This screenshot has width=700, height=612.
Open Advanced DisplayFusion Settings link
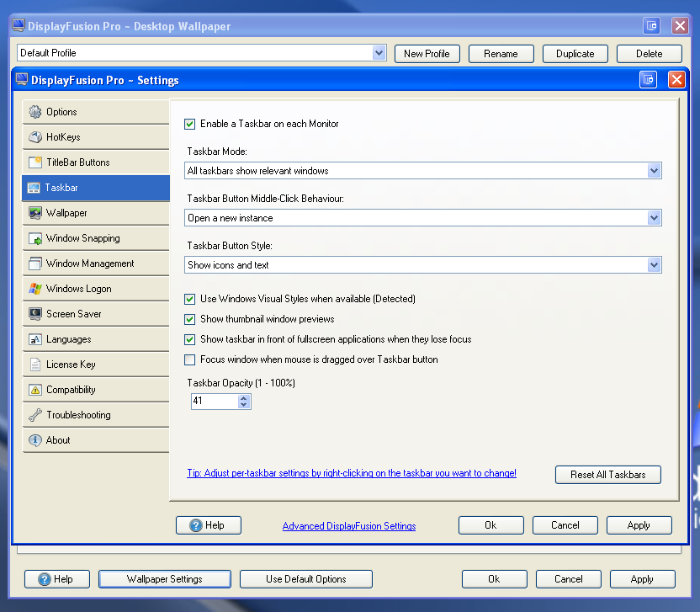[348, 525]
